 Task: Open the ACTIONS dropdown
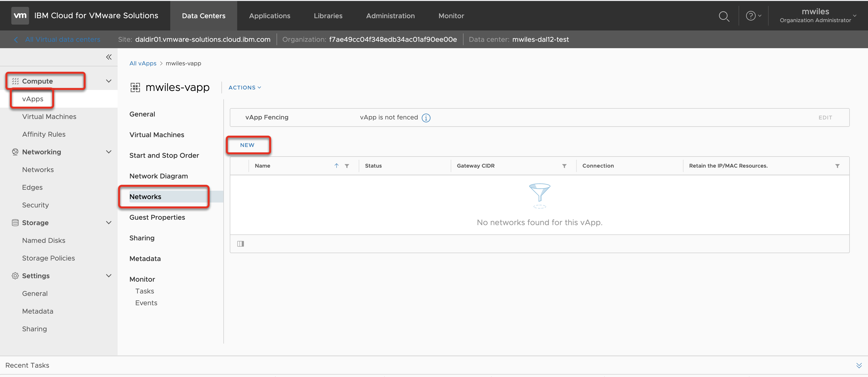(x=245, y=87)
